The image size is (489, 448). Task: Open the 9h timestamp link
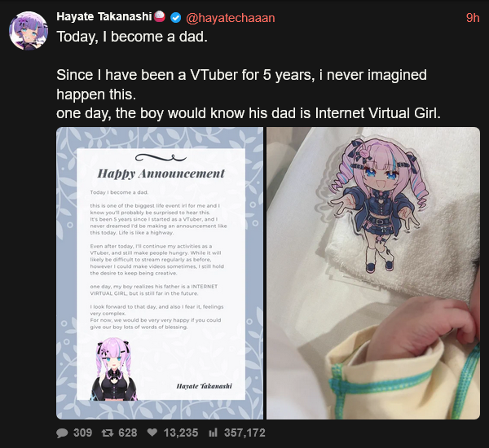(473, 18)
